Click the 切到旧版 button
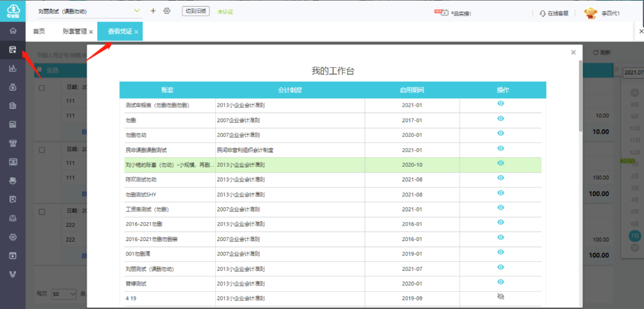Viewport: 644px width, 309px height. (196, 11)
